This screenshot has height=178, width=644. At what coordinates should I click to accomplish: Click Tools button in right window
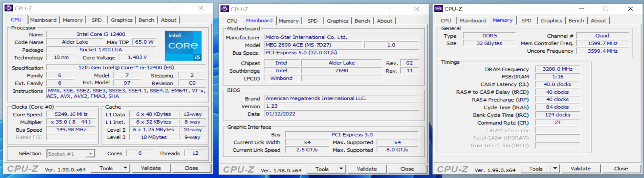536,168
